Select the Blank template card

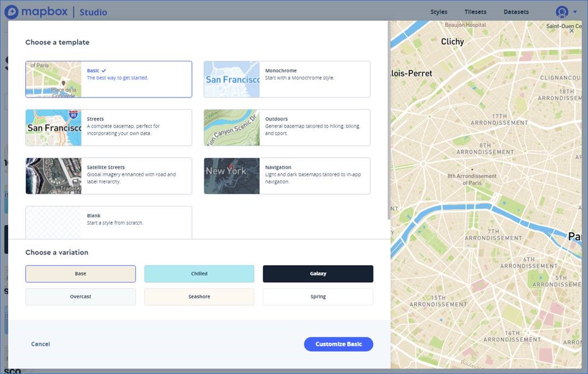109,222
